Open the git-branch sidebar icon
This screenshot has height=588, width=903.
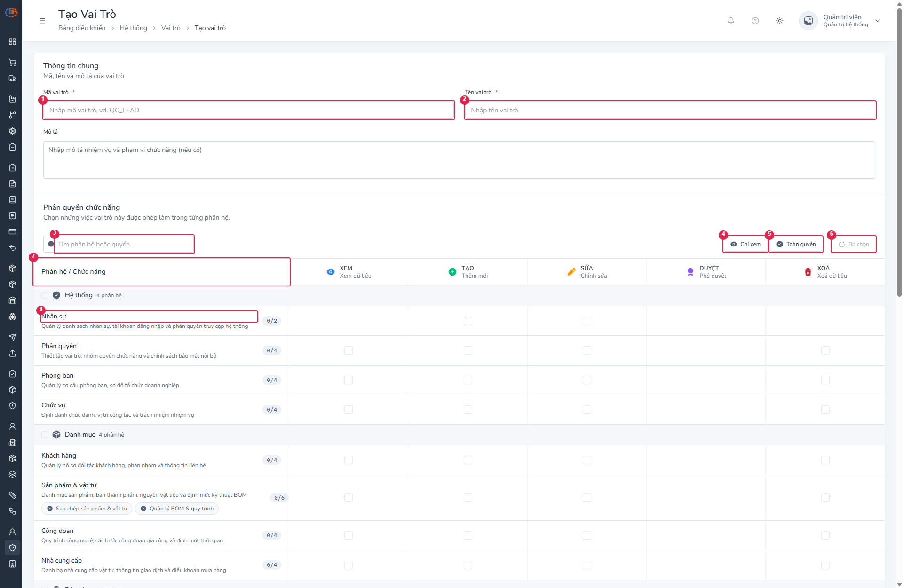click(x=13, y=115)
